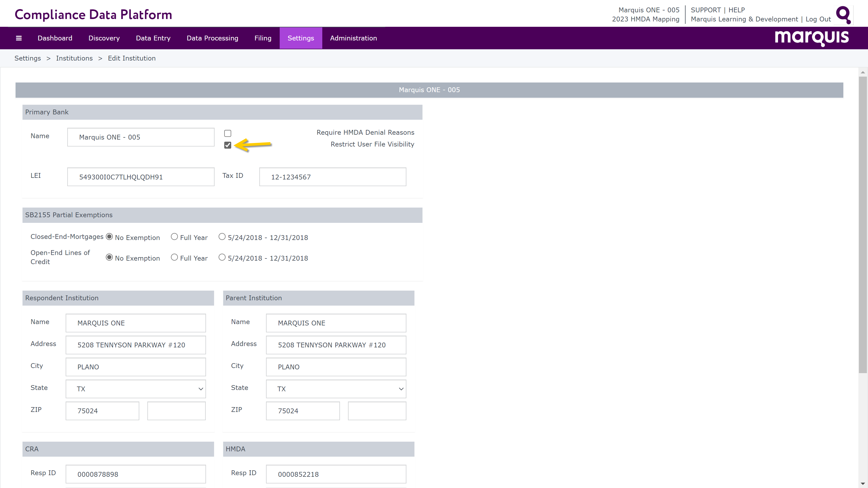Click the Marquis ONE - 005 header text at top right
Screen dimensions: 868x488
(x=649, y=10)
